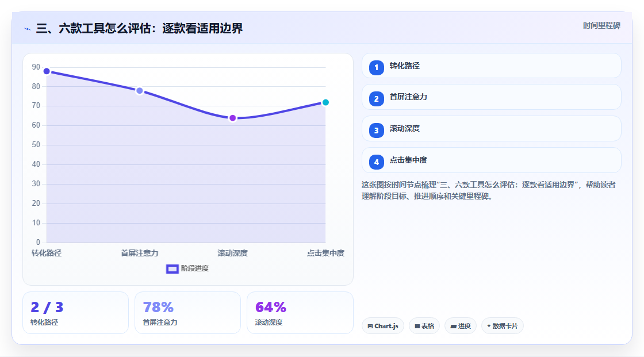
Task: Click the y-axis value 50
Action: tap(36, 145)
